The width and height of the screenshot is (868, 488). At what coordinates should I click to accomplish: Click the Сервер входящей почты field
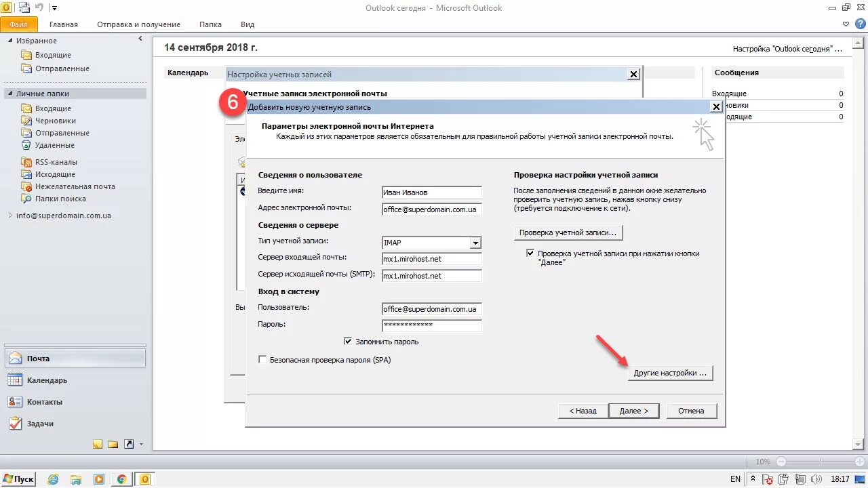coord(432,259)
